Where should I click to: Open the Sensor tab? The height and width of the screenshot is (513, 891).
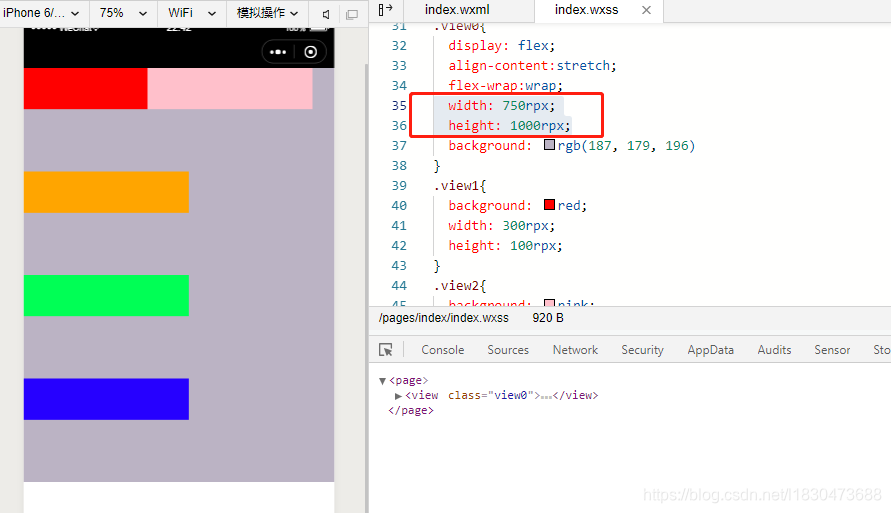pyautogui.click(x=832, y=350)
